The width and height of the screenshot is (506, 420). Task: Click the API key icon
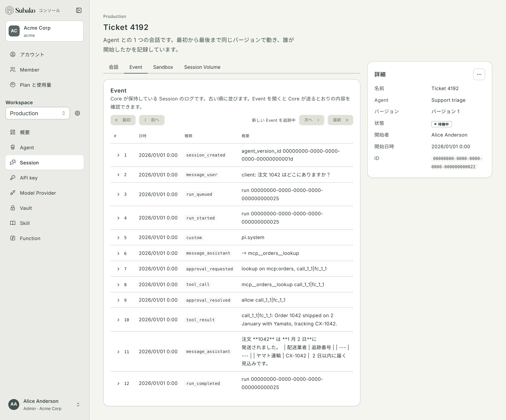(13, 178)
